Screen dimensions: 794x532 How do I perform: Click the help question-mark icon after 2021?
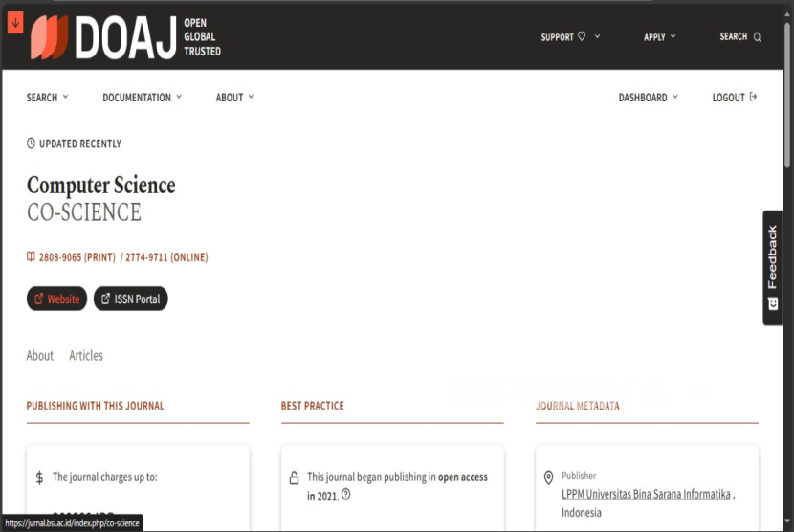(x=346, y=494)
